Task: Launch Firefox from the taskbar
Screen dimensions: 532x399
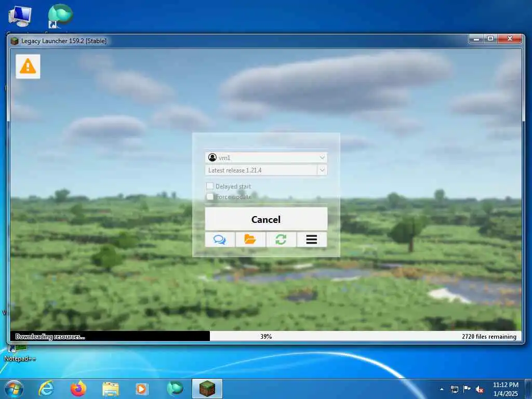Action: (x=78, y=389)
